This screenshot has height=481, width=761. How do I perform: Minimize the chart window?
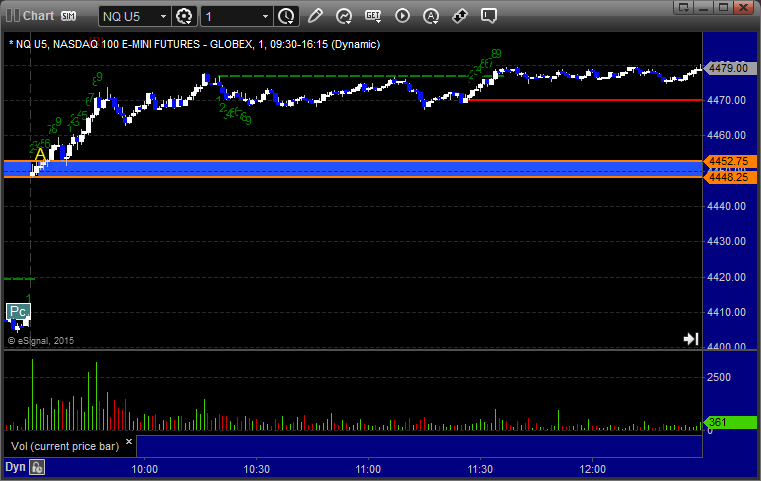tap(704, 7)
